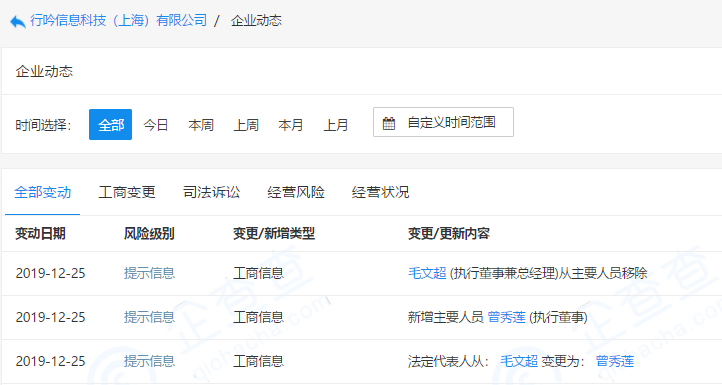Viewport: 722px width, 385px height.
Task: Filter by 今日
Action: tap(156, 125)
